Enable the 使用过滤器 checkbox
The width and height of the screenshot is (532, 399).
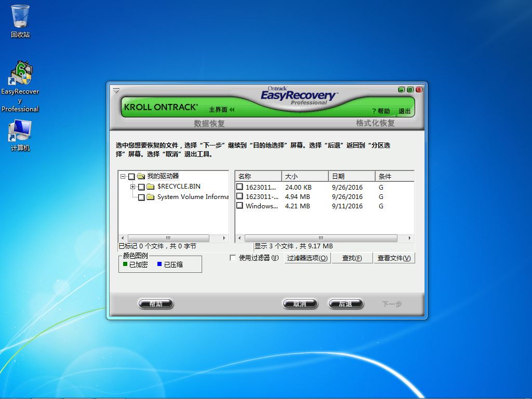pos(233,258)
